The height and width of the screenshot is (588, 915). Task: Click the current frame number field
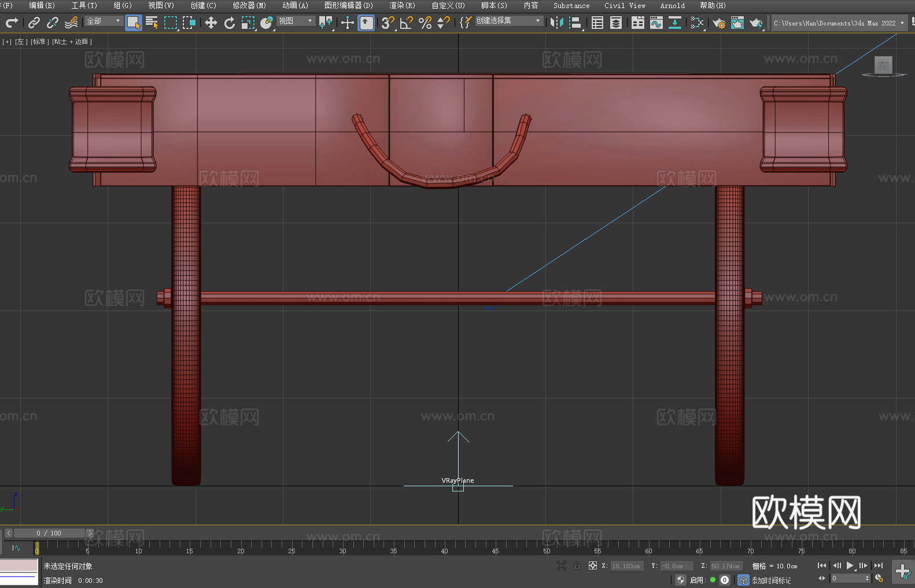848,578
